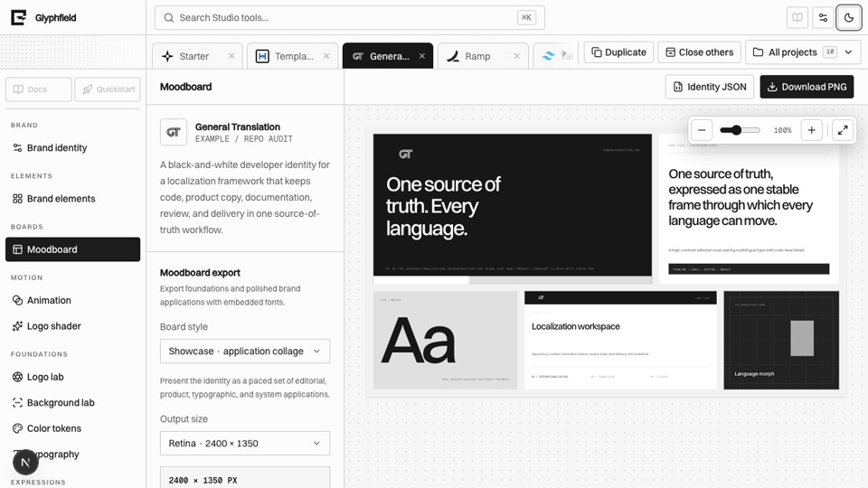Screen dimensions: 868x488
Task: Click the Brand identity icon
Action: click(18, 147)
